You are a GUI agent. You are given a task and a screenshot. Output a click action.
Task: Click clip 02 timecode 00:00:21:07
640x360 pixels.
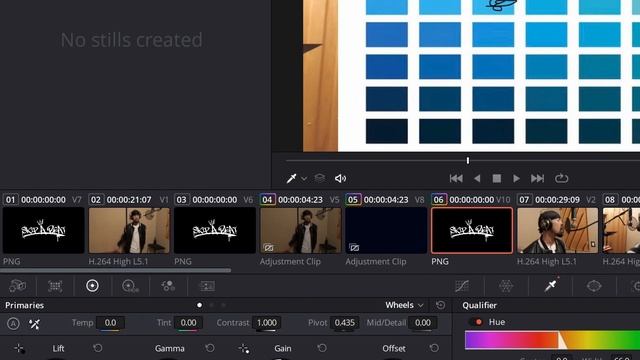click(129, 200)
